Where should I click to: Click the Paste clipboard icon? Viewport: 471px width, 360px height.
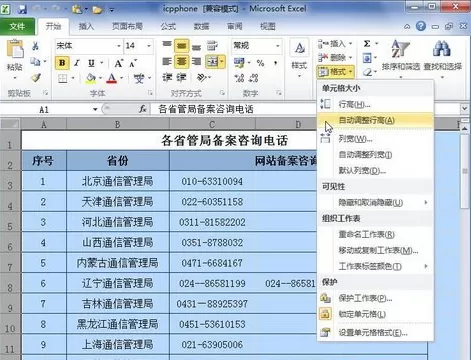pyautogui.click(x=15, y=49)
